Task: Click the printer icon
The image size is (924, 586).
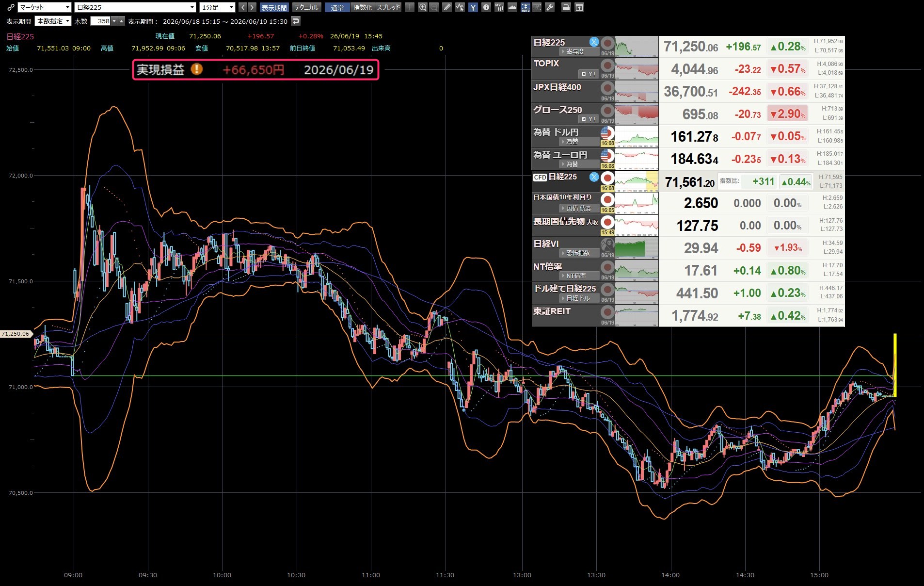Action: click(566, 7)
